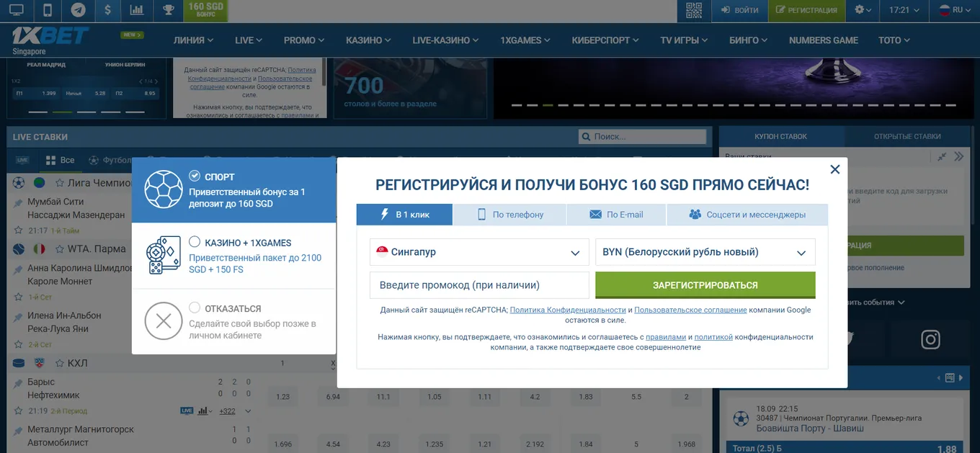The image size is (980, 453).
Task: Open the правилами link
Action: point(666,337)
